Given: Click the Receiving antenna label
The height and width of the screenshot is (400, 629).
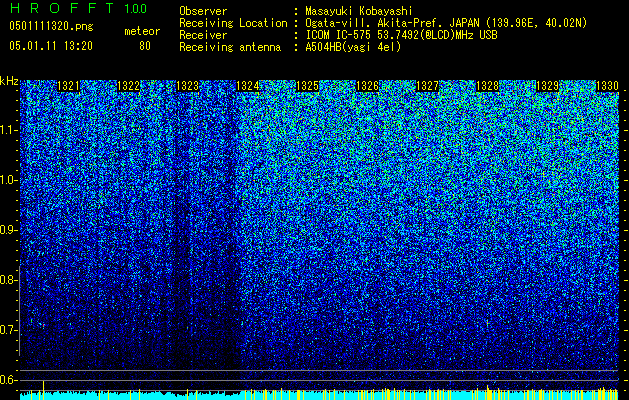Looking at the screenshot, I should click(230, 47).
